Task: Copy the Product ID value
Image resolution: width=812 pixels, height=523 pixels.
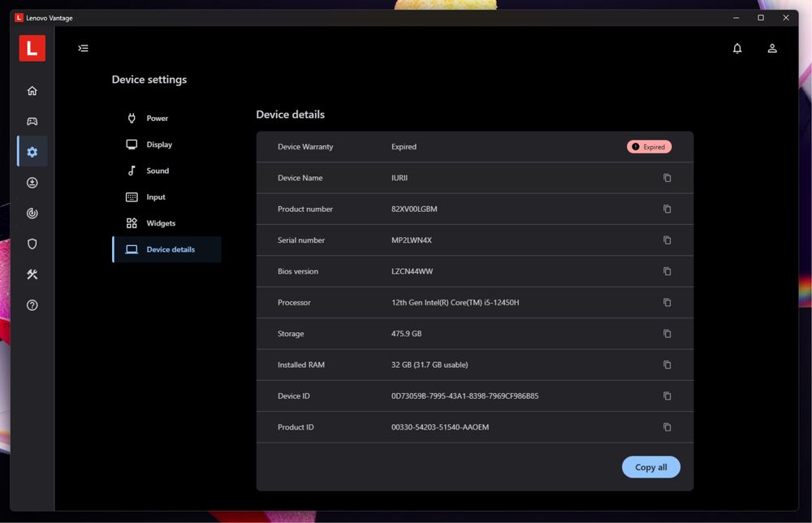Action: tap(667, 426)
